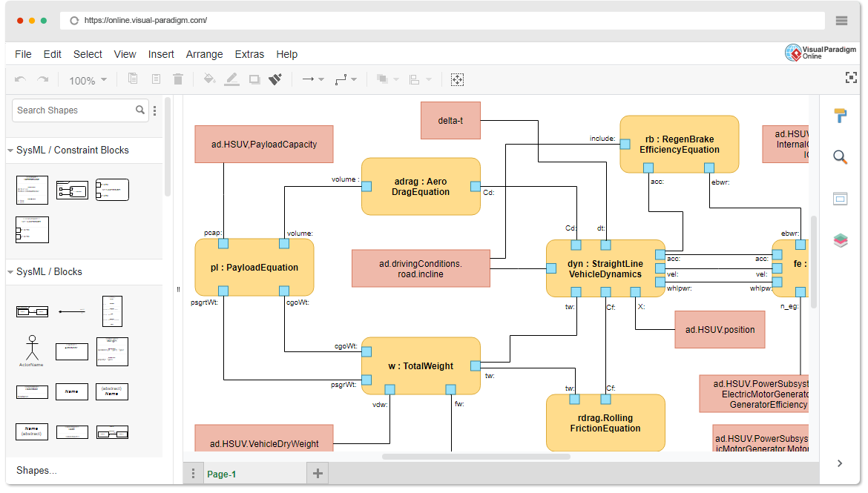
Task: Open the search tool on the right sidebar
Action: click(x=840, y=157)
